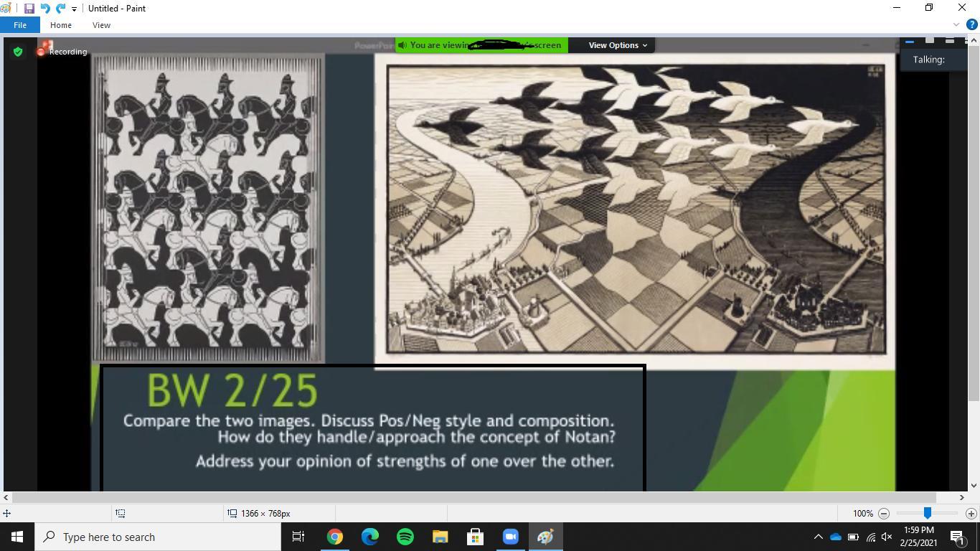The height and width of the screenshot is (551, 980).
Task: Click the knights tessellation artwork image
Action: (x=208, y=209)
